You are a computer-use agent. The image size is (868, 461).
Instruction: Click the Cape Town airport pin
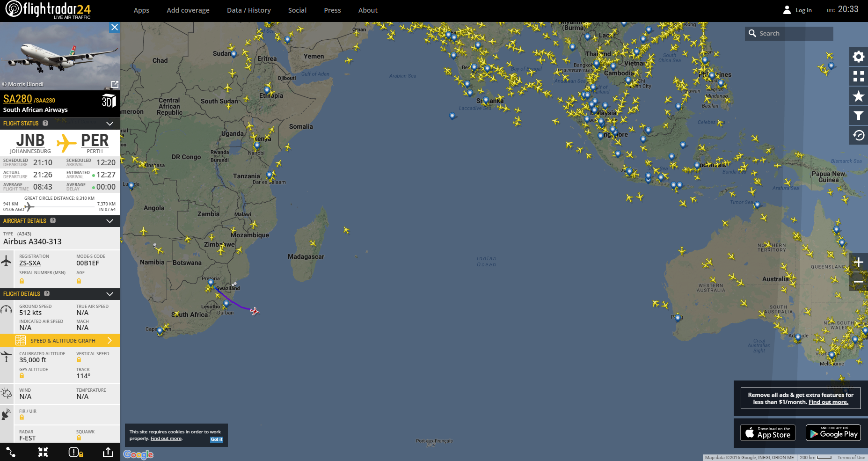tap(160, 331)
